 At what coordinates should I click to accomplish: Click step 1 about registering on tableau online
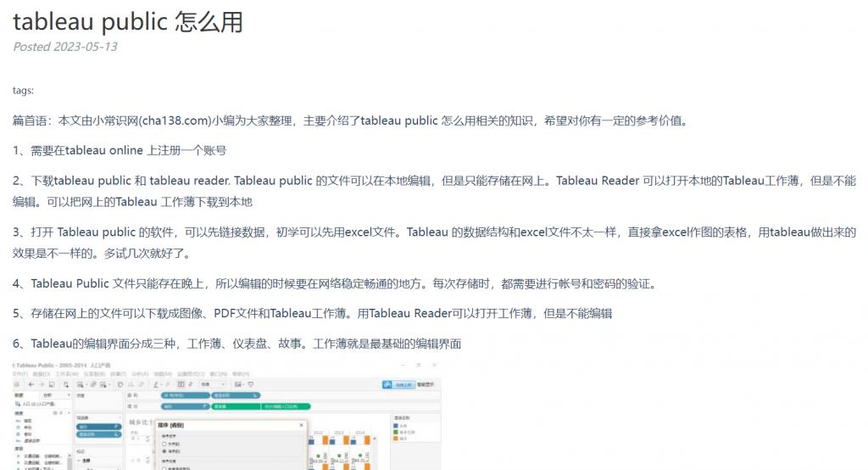coord(120,151)
